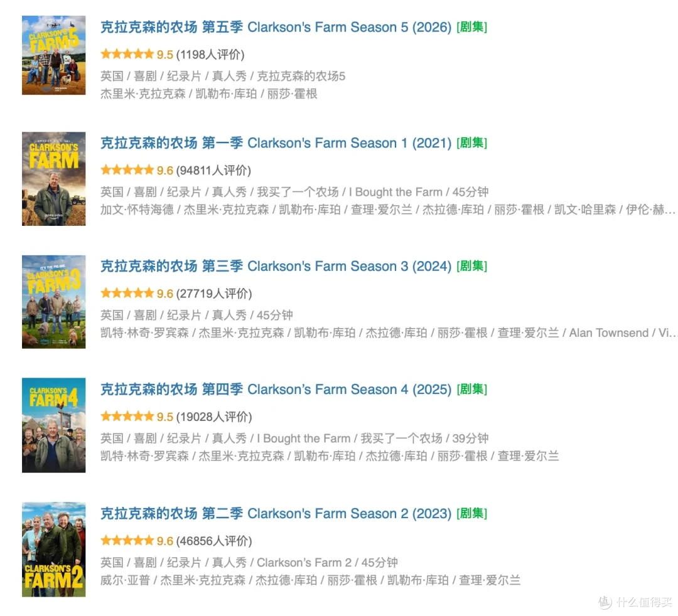Click the cast line starting with 威尔·亚普
The height and width of the screenshot is (616, 678).
tap(311, 581)
